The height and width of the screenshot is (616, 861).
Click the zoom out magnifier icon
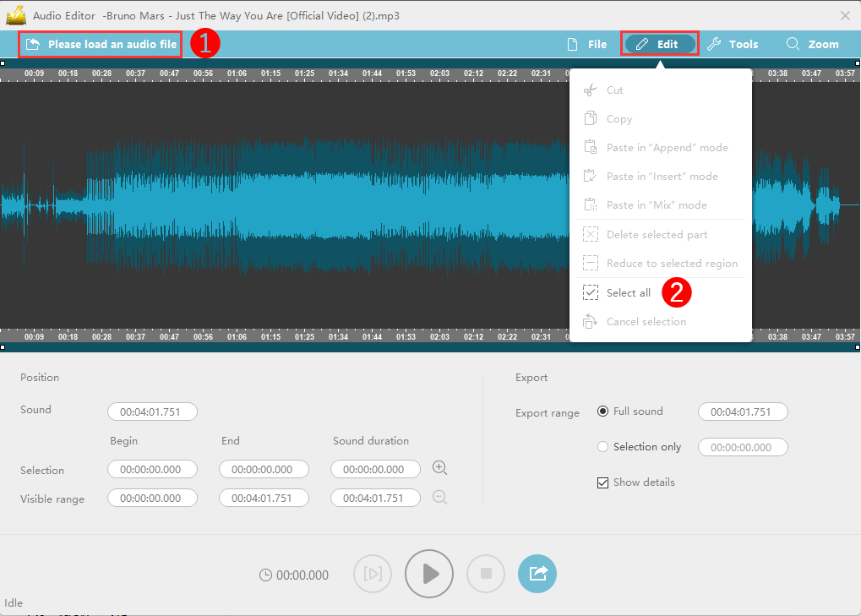tap(439, 498)
